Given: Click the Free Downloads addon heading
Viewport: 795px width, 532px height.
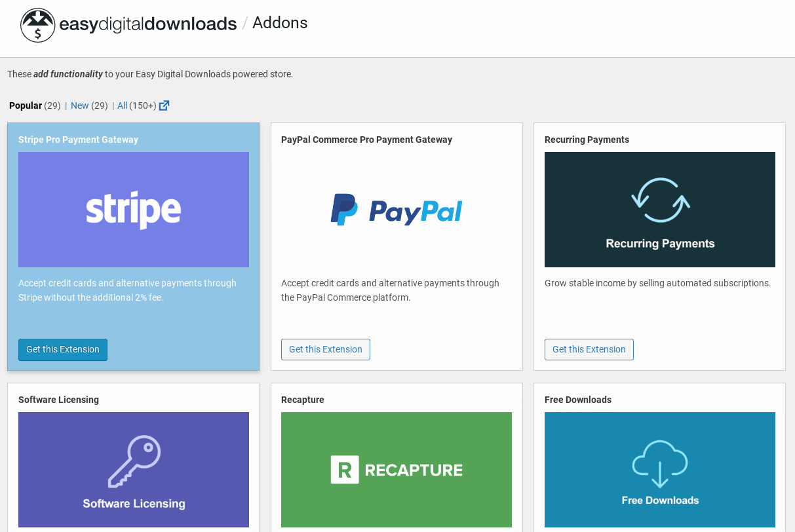Looking at the screenshot, I should [x=577, y=400].
